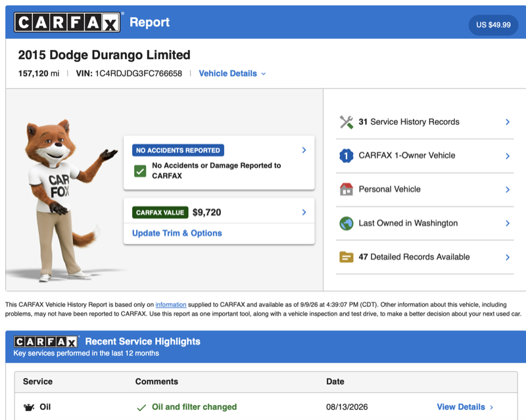Click the Comments column header
Screen dimensions: 526x420
156,381
